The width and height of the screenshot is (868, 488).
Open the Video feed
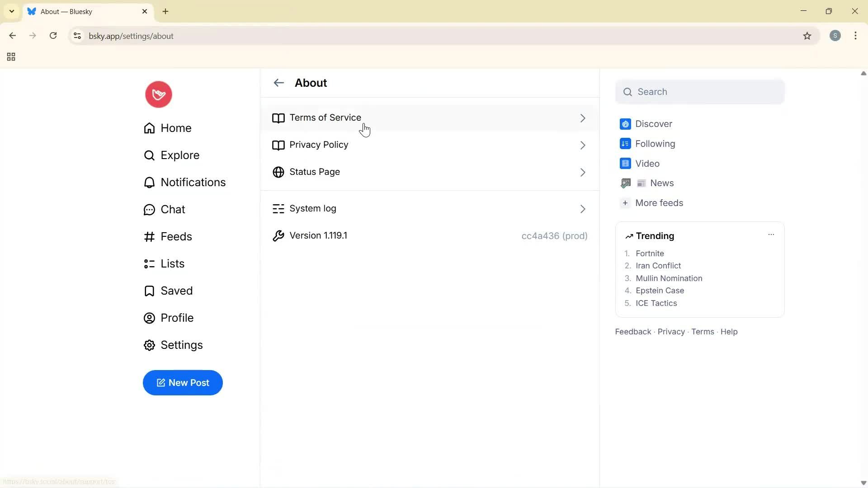(x=648, y=164)
